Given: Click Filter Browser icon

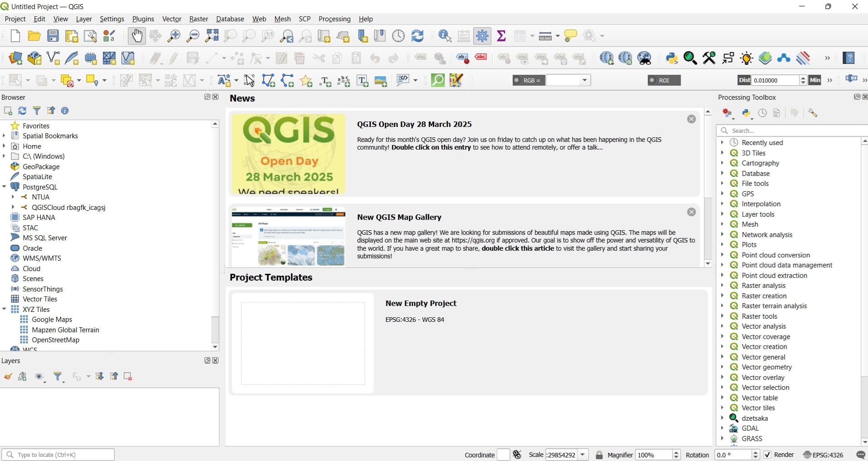Looking at the screenshot, I should pyautogui.click(x=37, y=111).
